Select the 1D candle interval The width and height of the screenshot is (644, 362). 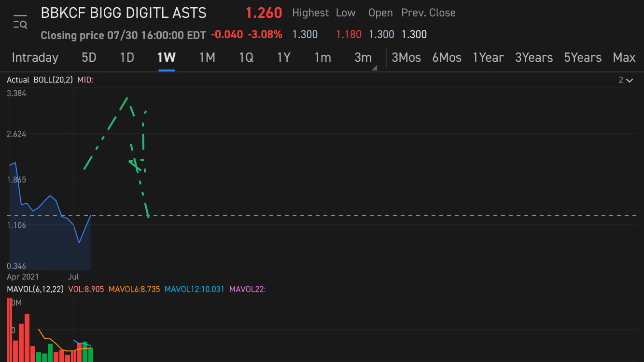click(x=127, y=57)
